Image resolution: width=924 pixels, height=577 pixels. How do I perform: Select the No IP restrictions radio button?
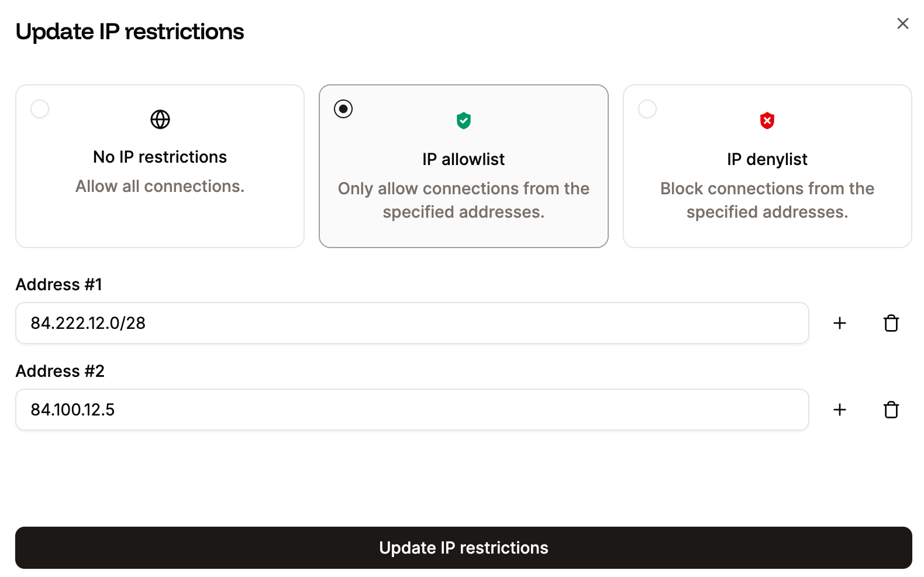[x=39, y=108]
